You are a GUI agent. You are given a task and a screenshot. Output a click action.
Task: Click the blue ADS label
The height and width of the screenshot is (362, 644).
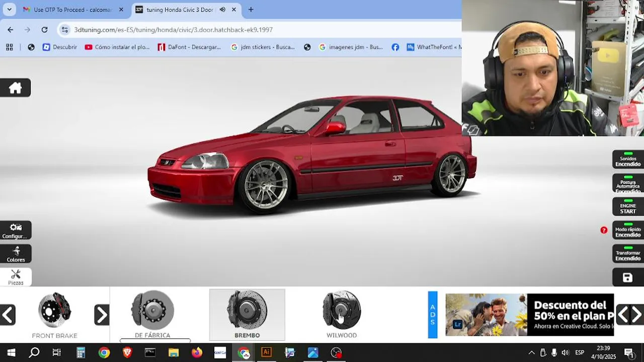433,315
